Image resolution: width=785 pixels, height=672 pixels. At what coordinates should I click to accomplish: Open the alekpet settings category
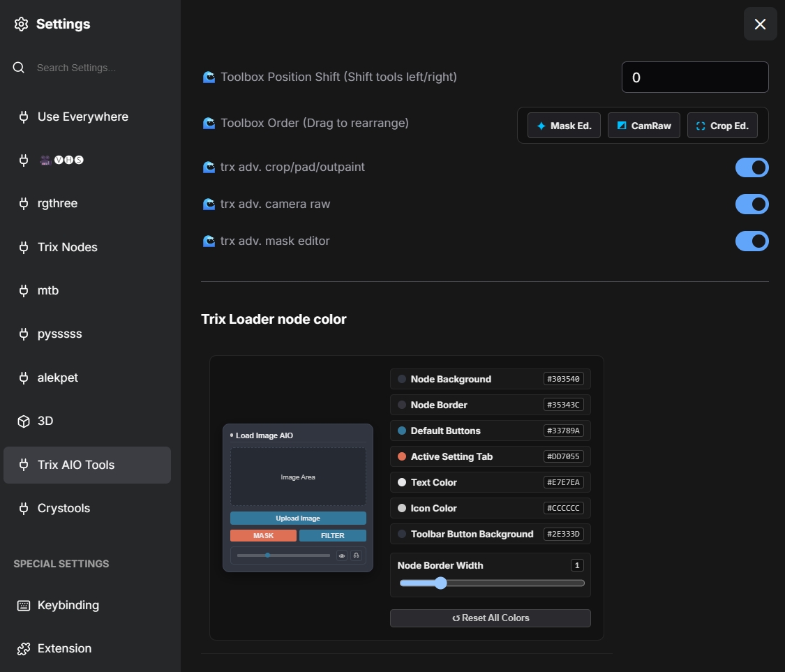tap(87, 378)
